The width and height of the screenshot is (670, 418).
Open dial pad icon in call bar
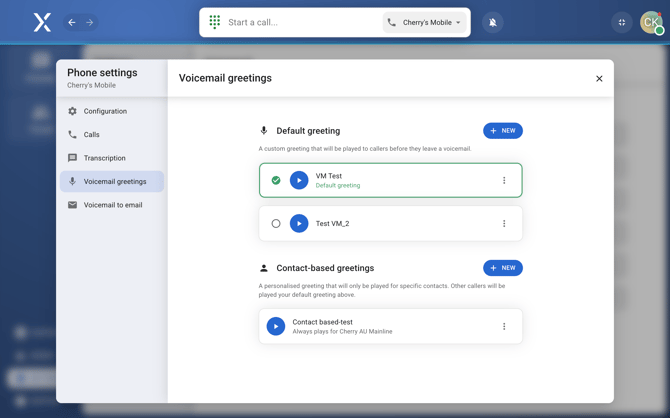pos(215,22)
